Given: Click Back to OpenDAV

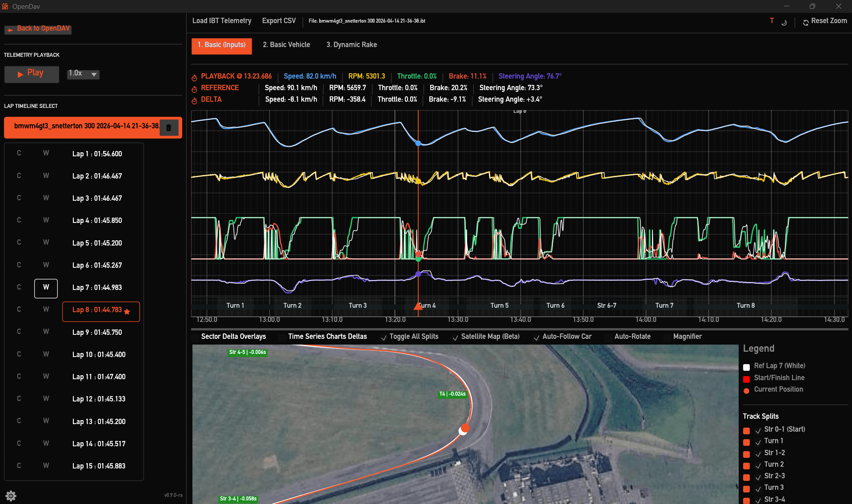Looking at the screenshot, I should click(38, 29).
